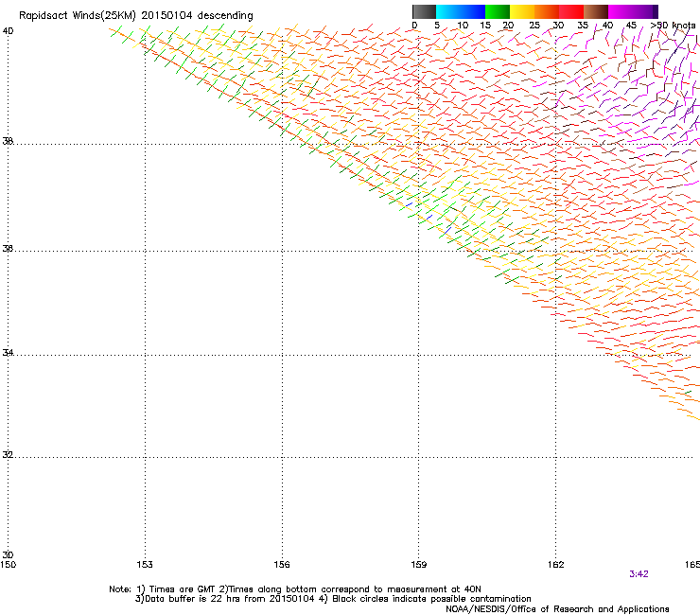
Task: Click the longitude label 162
Action: tap(556, 565)
